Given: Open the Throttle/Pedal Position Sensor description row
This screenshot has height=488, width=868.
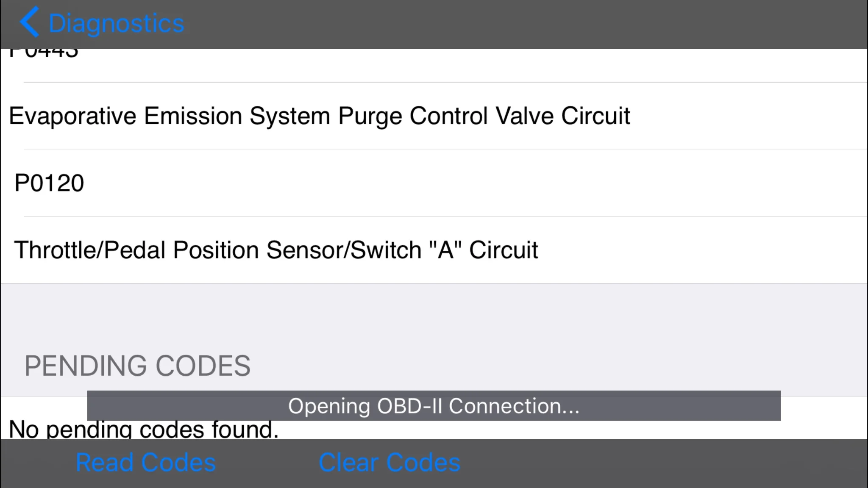Looking at the screenshot, I should coord(434,250).
